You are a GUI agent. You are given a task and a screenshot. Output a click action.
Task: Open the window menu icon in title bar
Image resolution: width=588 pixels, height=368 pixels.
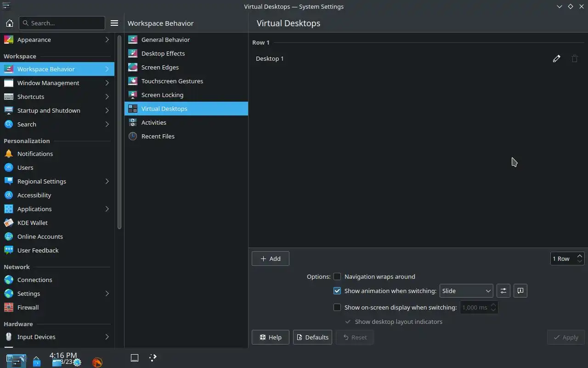(x=6, y=6)
